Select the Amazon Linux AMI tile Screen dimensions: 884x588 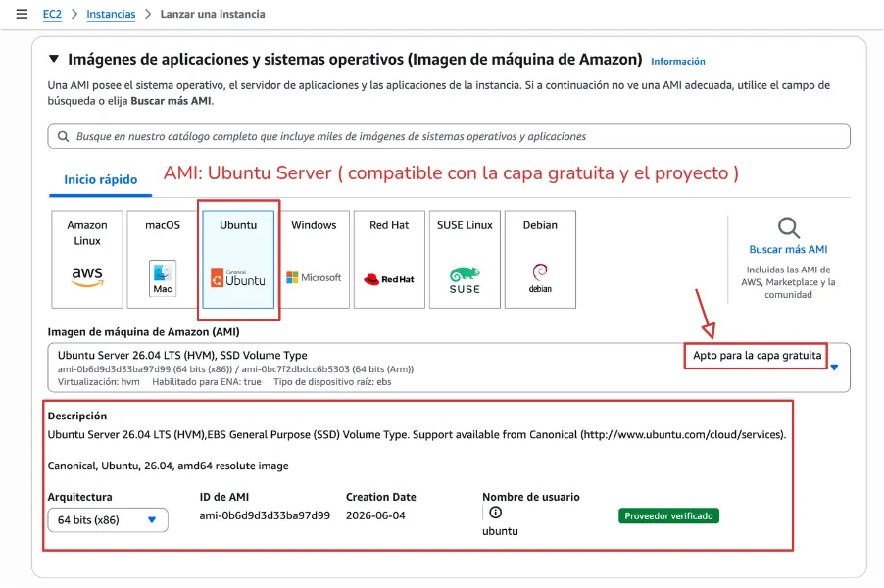87,260
